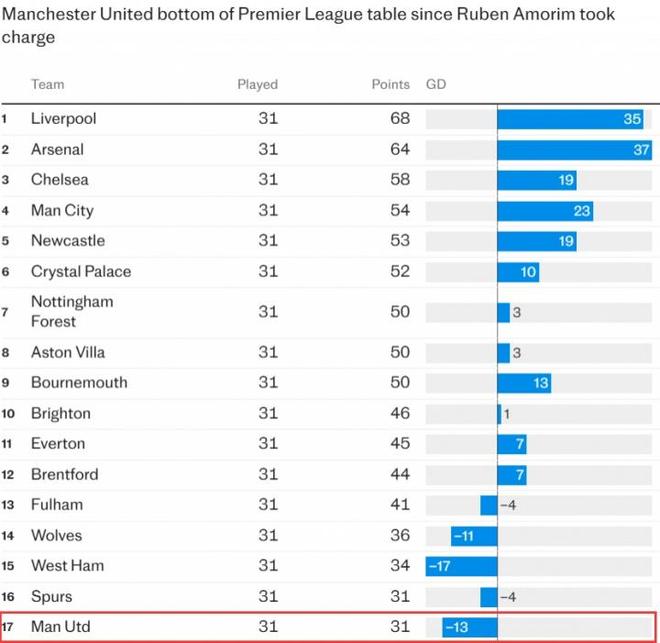
Task: Select Liverpool's blue GD bar showing 35
Action: click(570, 119)
